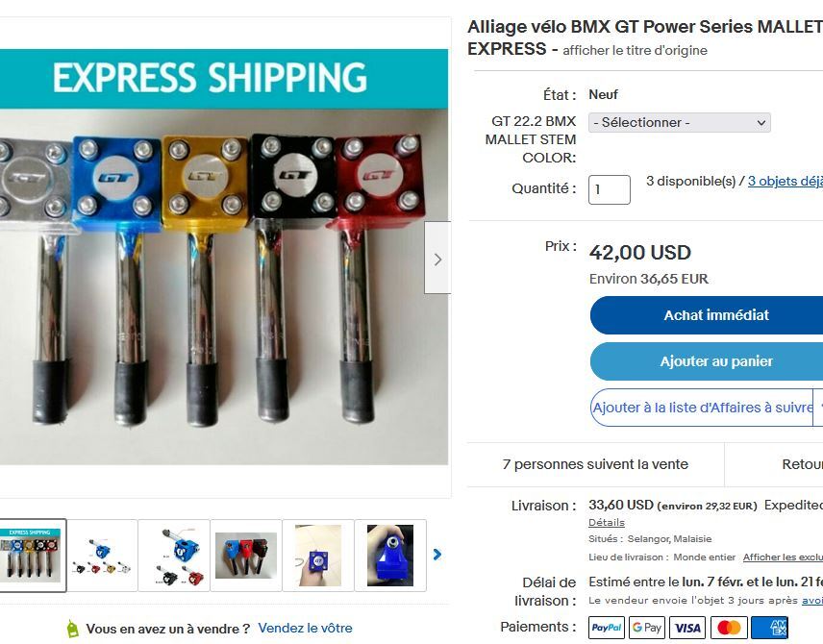823x644 pixels.
Task: Open the shipping Détails link
Action: 607,522
